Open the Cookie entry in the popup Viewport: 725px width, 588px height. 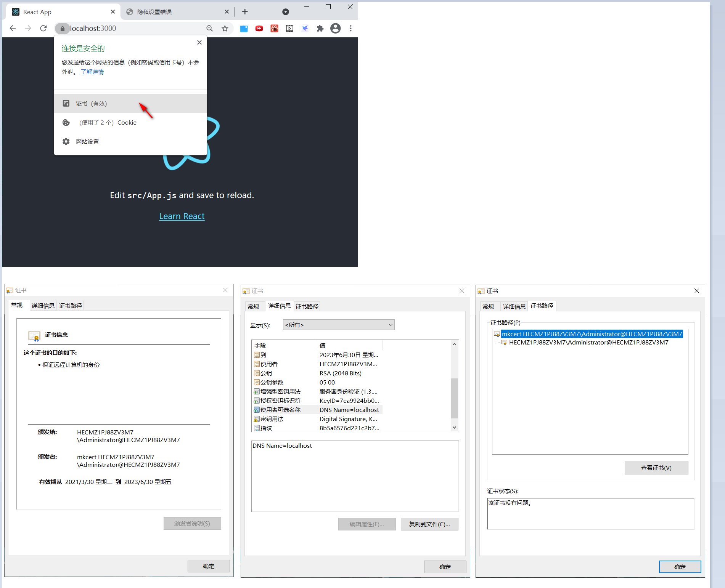click(x=108, y=122)
